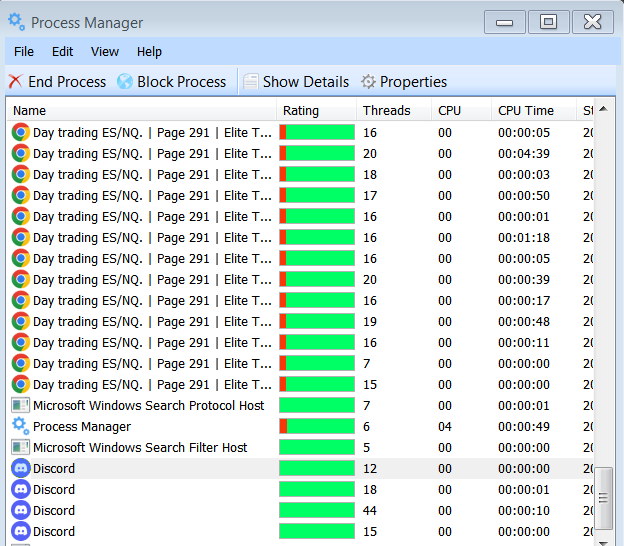The width and height of the screenshot is (624, 546).
Task: Click the scrollbar up arrow
Action: [603, 109]
